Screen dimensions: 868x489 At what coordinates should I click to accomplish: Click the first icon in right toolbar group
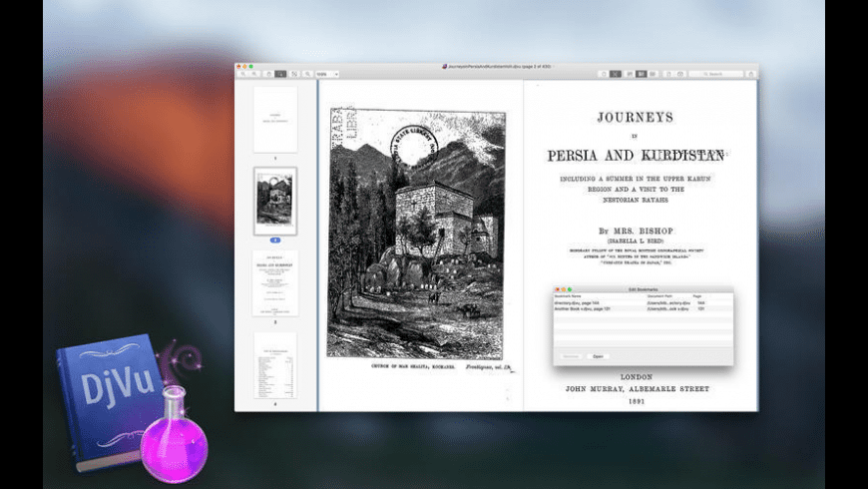click(x=604, y=74)
